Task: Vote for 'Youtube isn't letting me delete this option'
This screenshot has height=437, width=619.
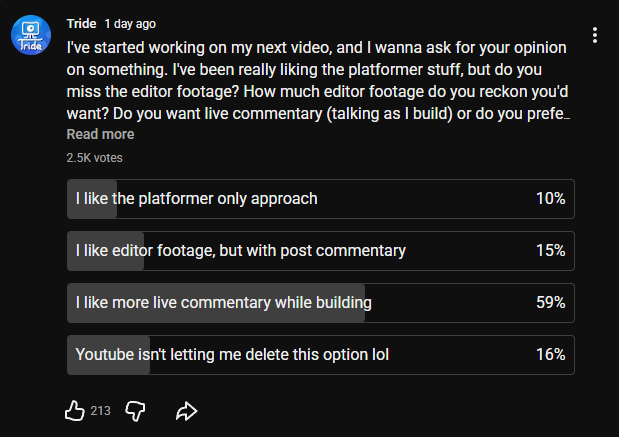Action: [321, 355]
